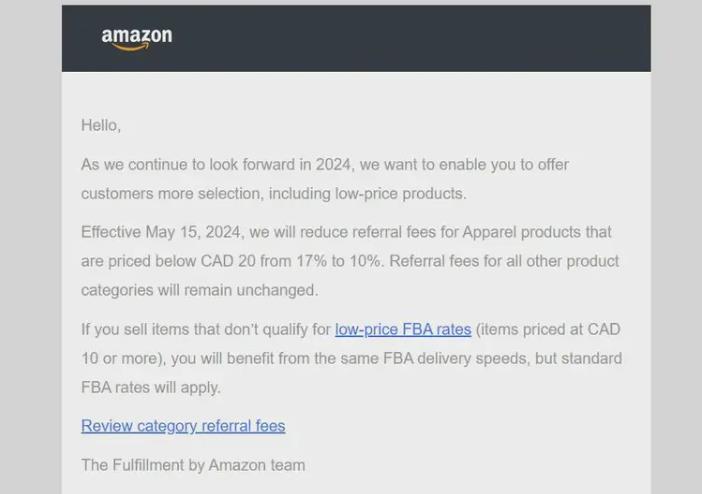Image resolution: width=702 pixels, height=494 pixels.
Task: Click the "low-price products" phrase
Action: pyautogui.click(x=401, y=194)
